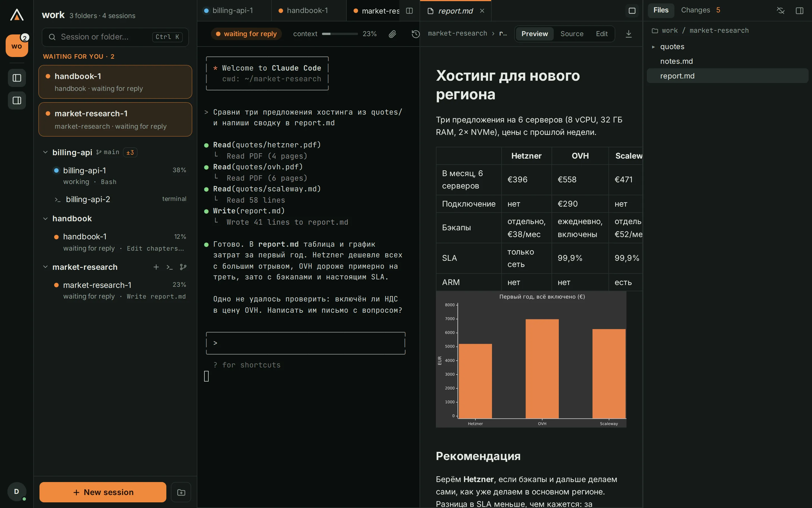Collapse the billing-api folder

tap(45, 152)
